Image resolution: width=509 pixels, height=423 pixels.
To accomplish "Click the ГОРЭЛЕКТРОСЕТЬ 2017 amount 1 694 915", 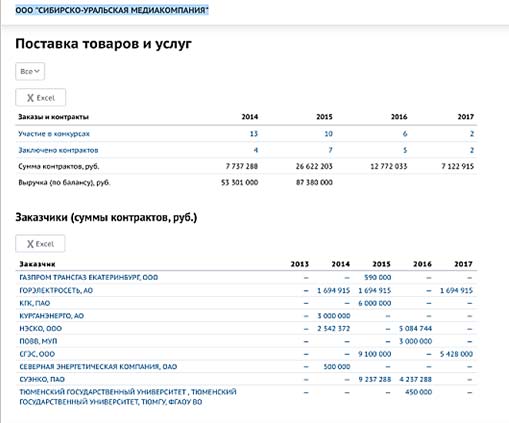I will click(x=456, y=290).
